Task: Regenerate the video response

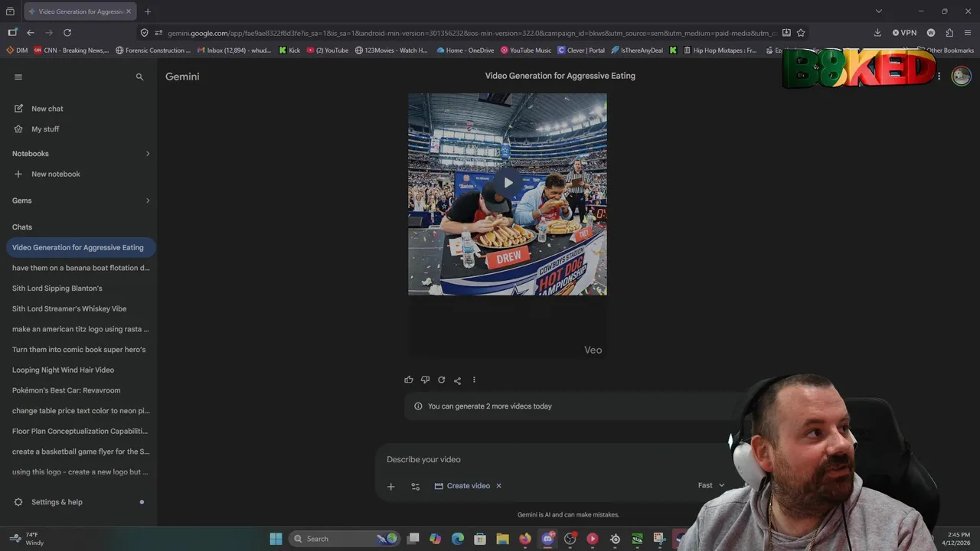Action: (x=441, y=380)
